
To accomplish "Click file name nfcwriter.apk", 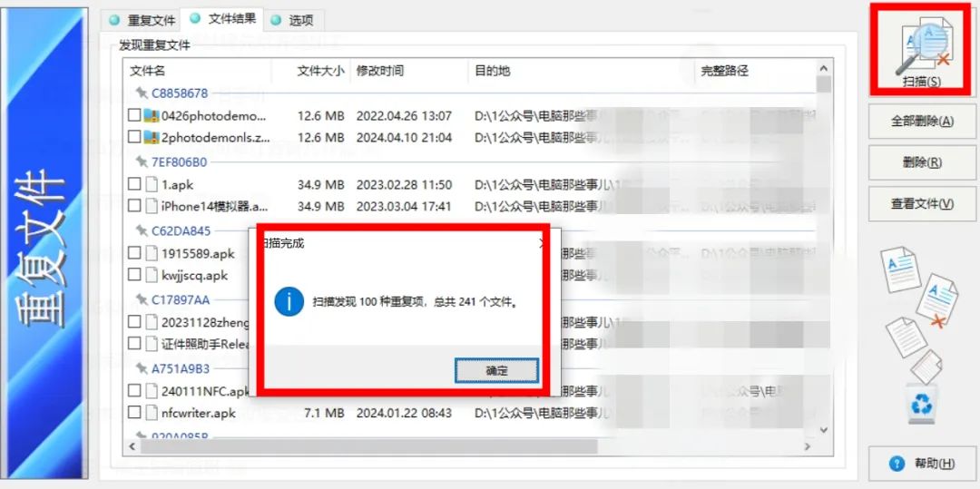I will 199,412.
